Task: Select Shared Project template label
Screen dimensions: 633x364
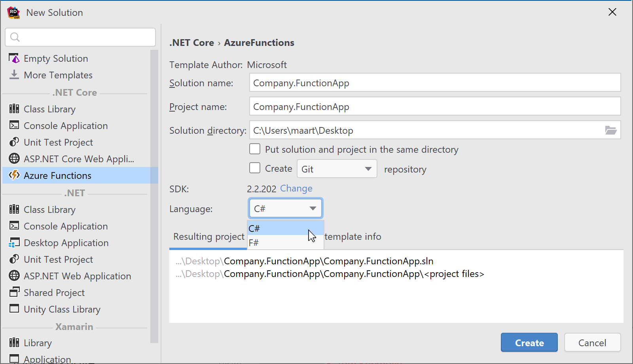Action: coord(54,293)
